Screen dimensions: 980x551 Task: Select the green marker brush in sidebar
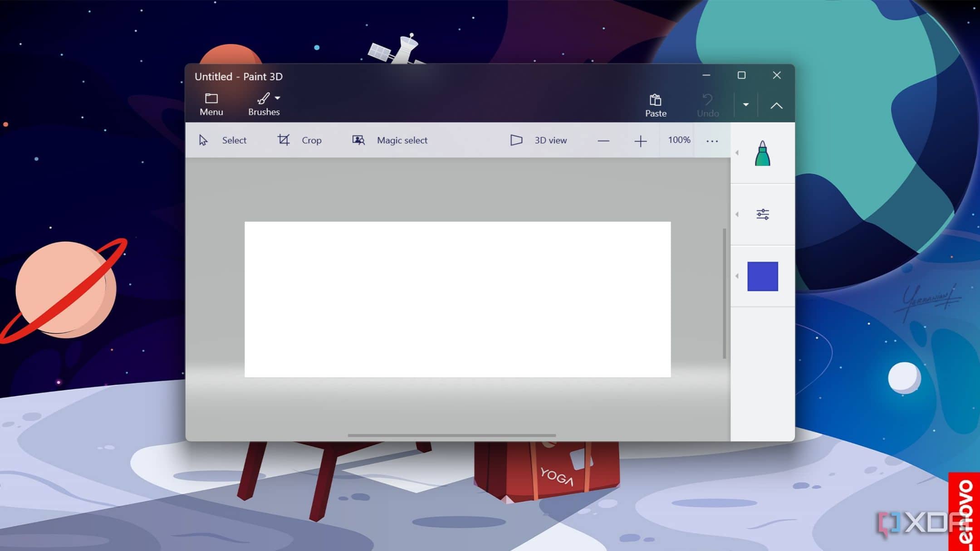pos(762,153)
